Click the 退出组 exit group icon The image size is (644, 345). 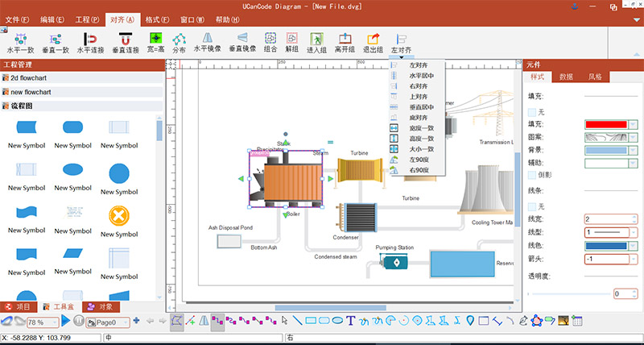(x=373, y=39)
